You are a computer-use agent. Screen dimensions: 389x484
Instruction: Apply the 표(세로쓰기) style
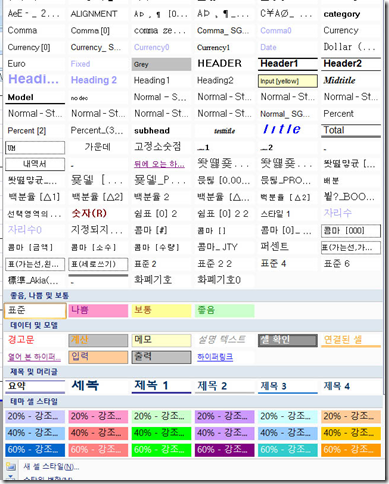pos(98,264)
